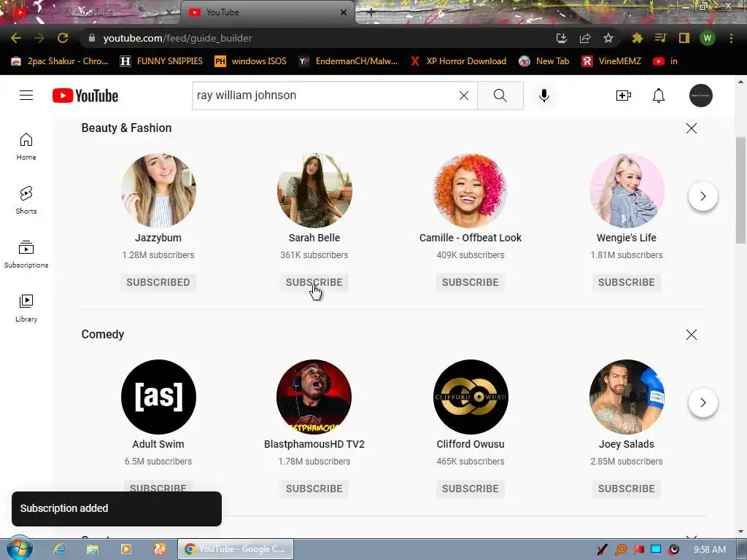Image resolution: width=747 pixels, height=560 pixels.
Task: Subscribe to Sarah Belle
Action: (314, 282)
